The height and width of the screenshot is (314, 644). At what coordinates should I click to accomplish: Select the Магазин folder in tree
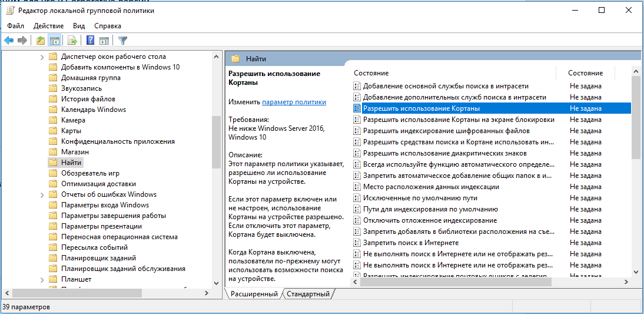click(x=75, y=152)
